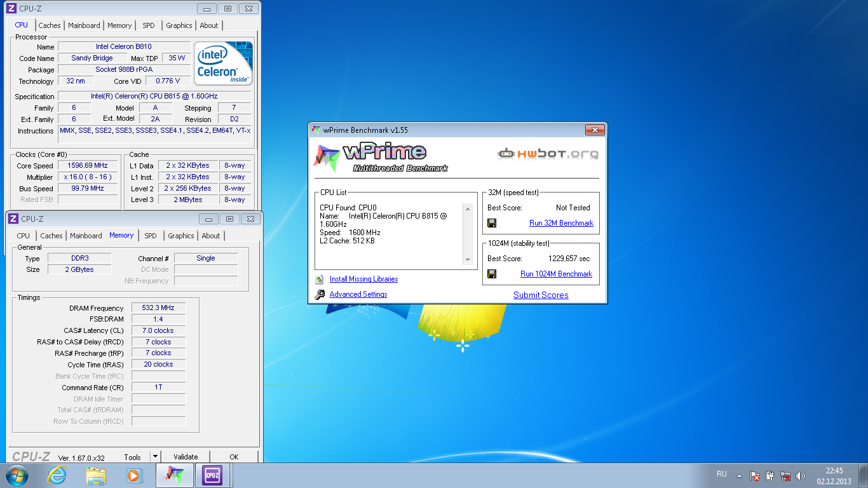Click the OK button in CPU-Z
The width and height of the screenshot is (868, 488).
point(234,457)
